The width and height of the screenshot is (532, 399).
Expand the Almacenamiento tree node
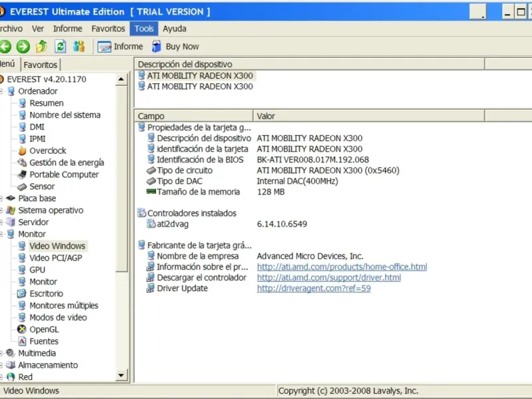[x=1, y=365]
